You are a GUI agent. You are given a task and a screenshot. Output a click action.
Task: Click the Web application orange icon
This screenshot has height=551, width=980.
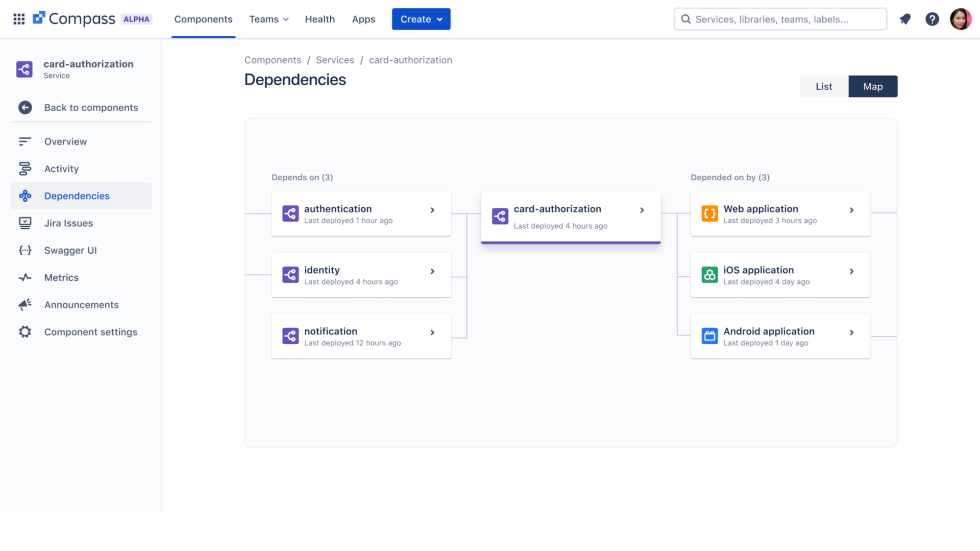click(710, 214)
